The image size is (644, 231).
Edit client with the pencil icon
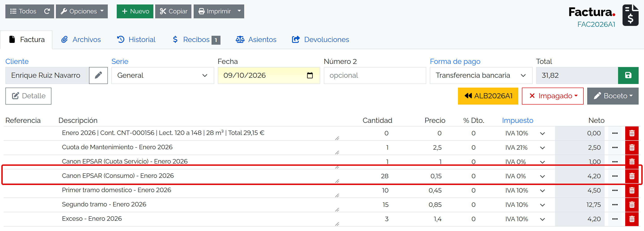coord(98,75)
